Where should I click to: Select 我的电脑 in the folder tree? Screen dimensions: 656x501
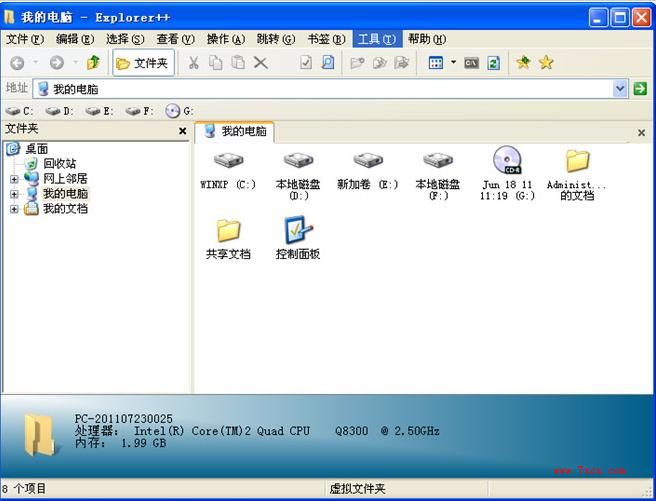pyautogui.click(x=65, y=194)
